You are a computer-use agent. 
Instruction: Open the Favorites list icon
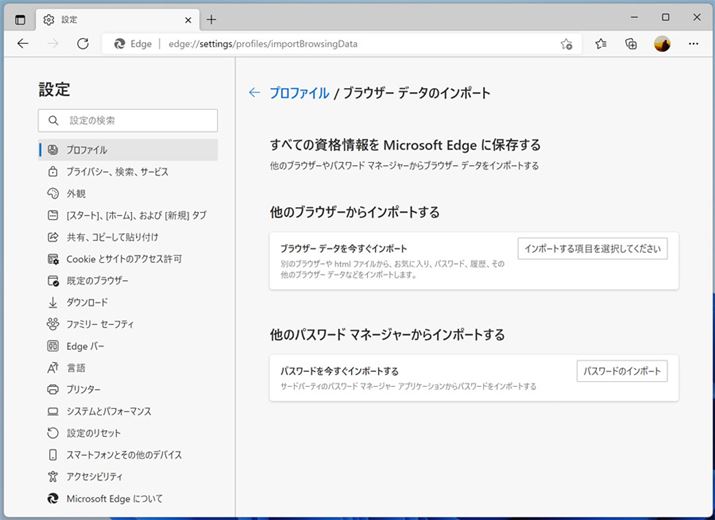pyautogui.click(x=600, y=44)
